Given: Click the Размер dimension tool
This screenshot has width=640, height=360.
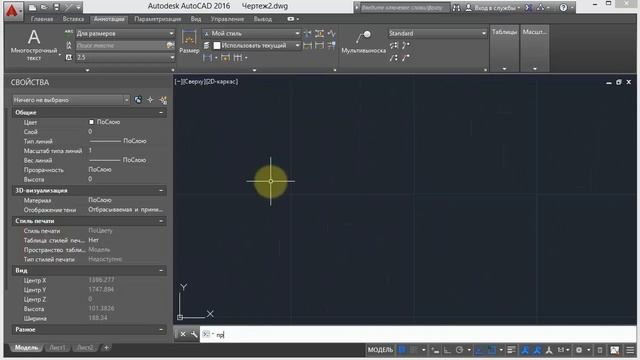Looking at the screenshot, I should [x=189, y=41].
